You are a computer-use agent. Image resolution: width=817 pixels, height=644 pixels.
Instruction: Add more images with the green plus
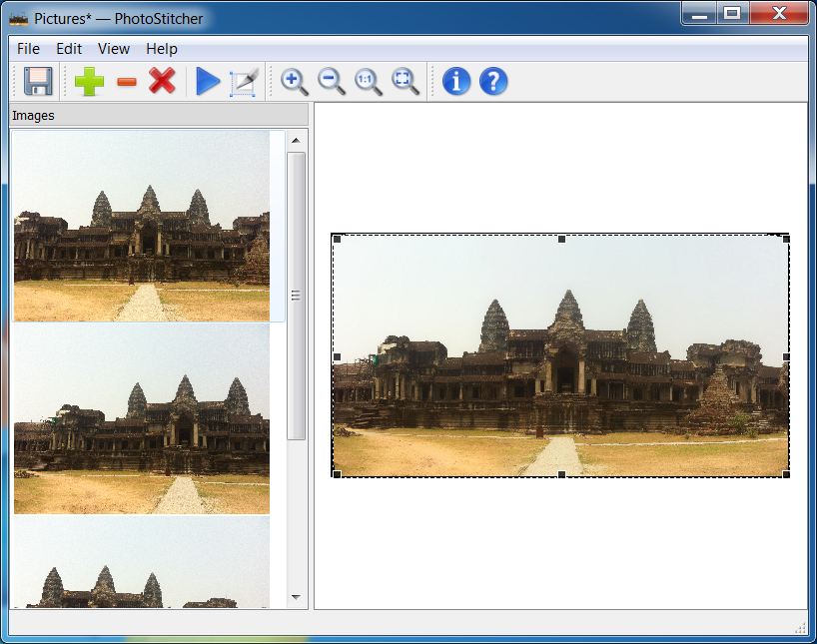88,83
